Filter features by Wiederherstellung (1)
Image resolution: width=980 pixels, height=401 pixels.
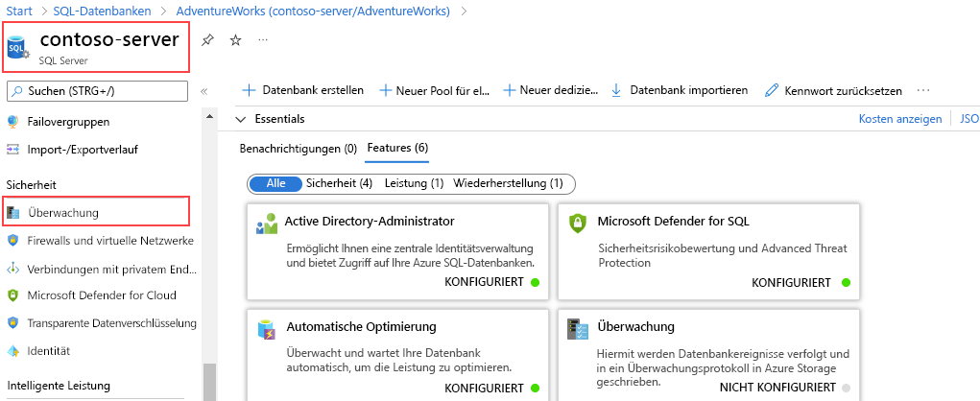pos(508,183)
